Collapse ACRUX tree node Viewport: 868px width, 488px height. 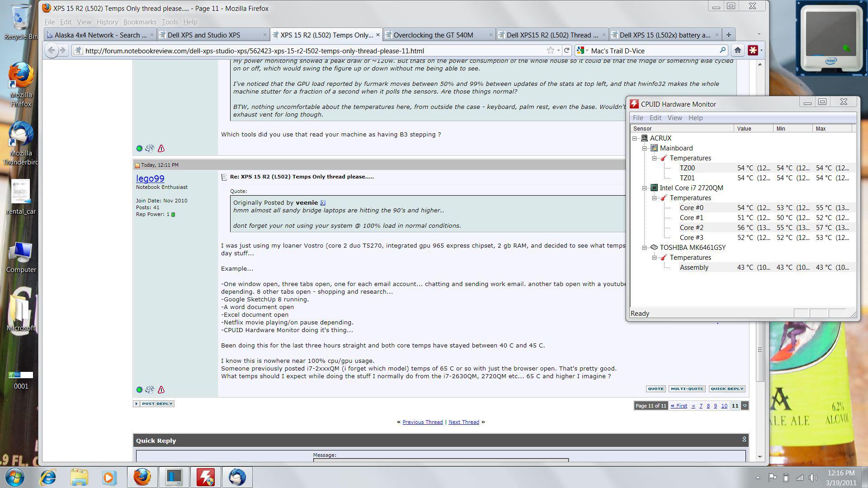tap(635, 138)
